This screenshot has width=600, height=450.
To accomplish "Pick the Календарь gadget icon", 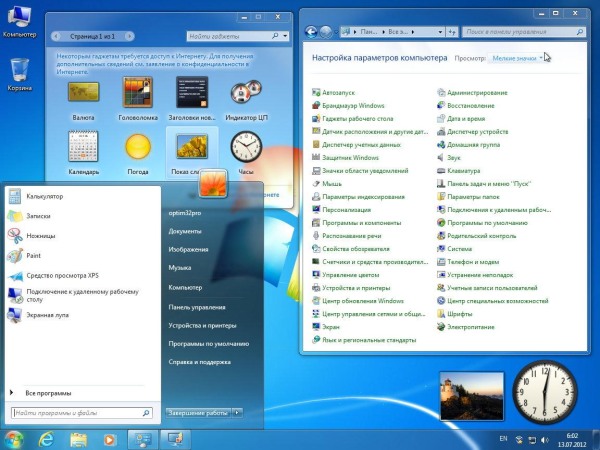I will click(x=83, y=150).
